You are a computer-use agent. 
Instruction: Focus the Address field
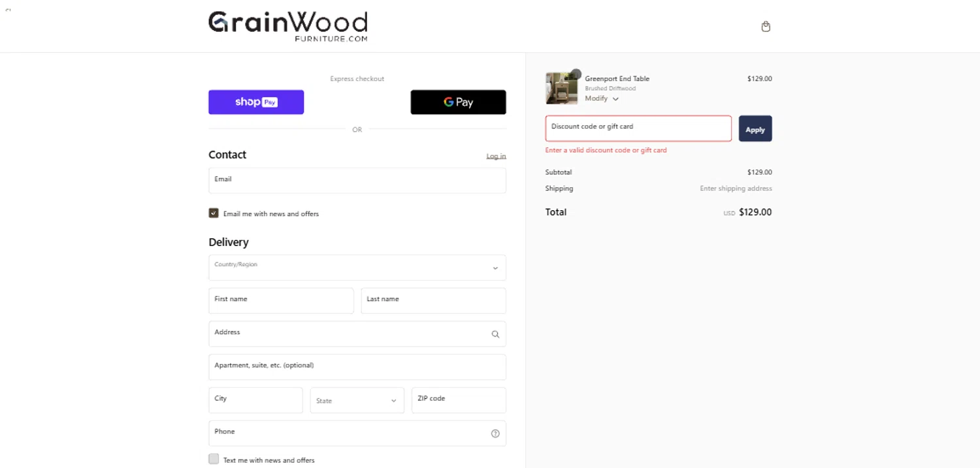[x=357, y=334]
